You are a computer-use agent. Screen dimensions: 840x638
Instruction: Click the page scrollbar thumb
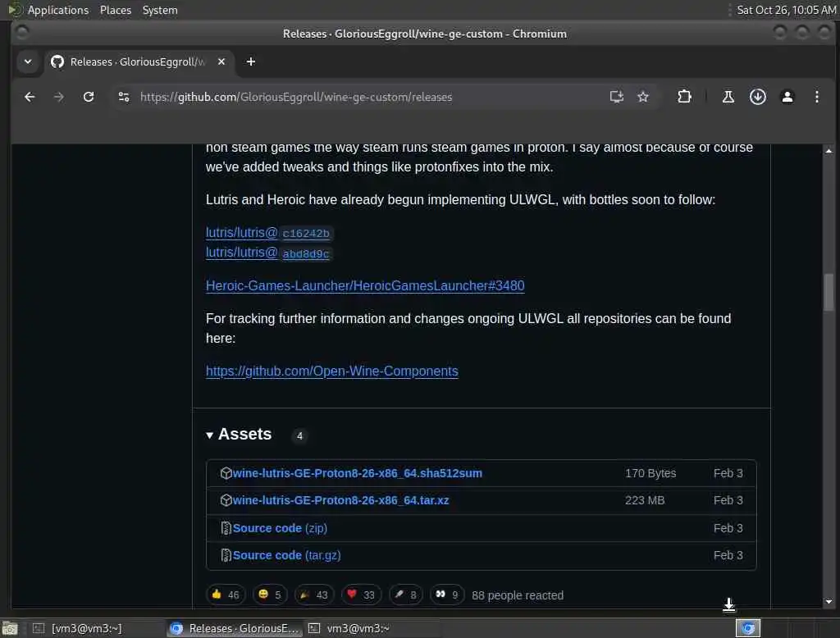[x=829, y=292]
